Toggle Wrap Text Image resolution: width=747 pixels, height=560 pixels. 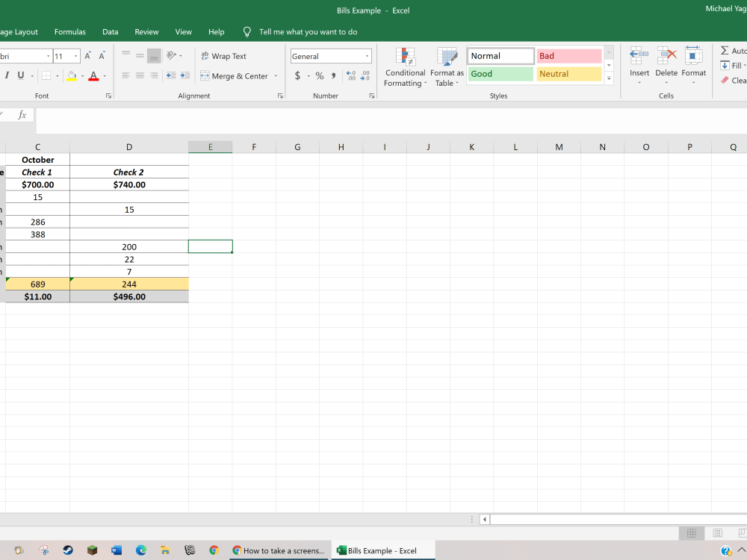tap(223, 56)
